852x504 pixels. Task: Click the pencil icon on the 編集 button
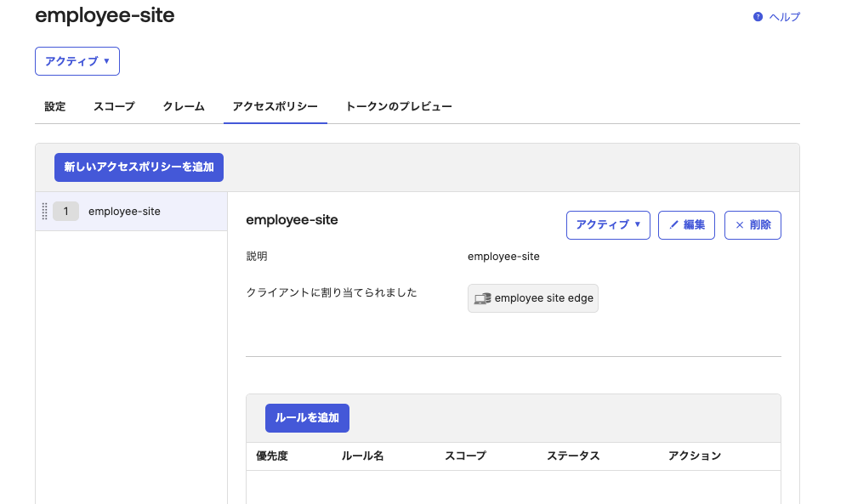[673, 224]
